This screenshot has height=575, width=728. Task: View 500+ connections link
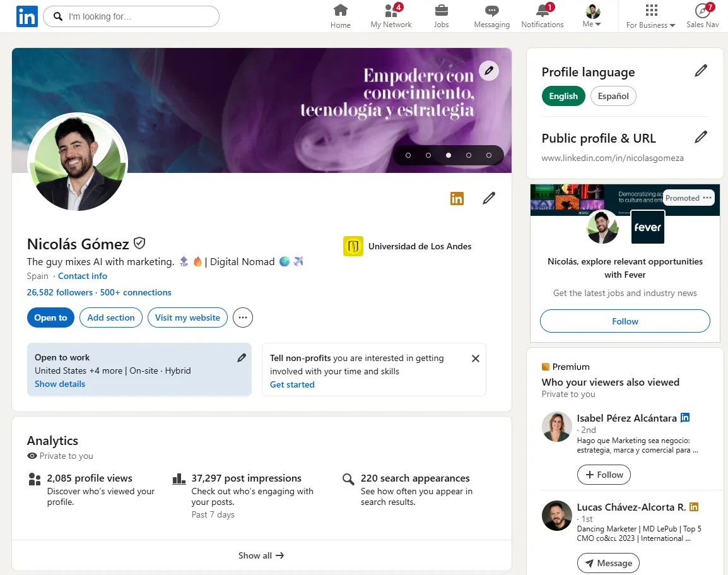coord(136,292)
